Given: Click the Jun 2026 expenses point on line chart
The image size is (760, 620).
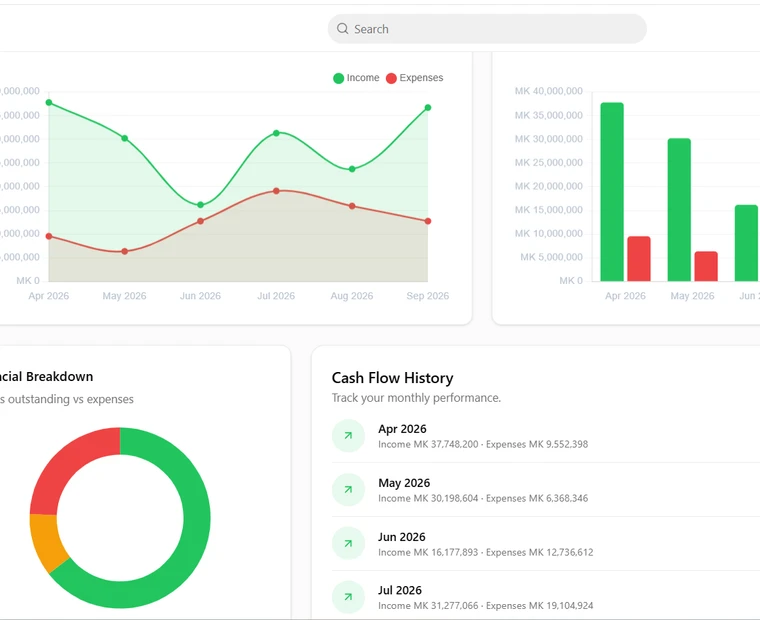Looking at the screenshot, I should [200, 221].
